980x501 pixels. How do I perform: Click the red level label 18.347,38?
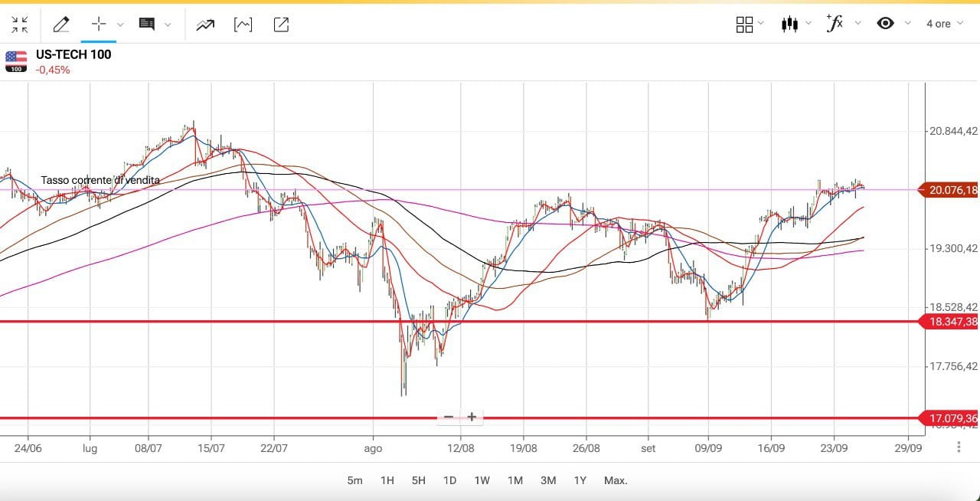coord(948,322)
